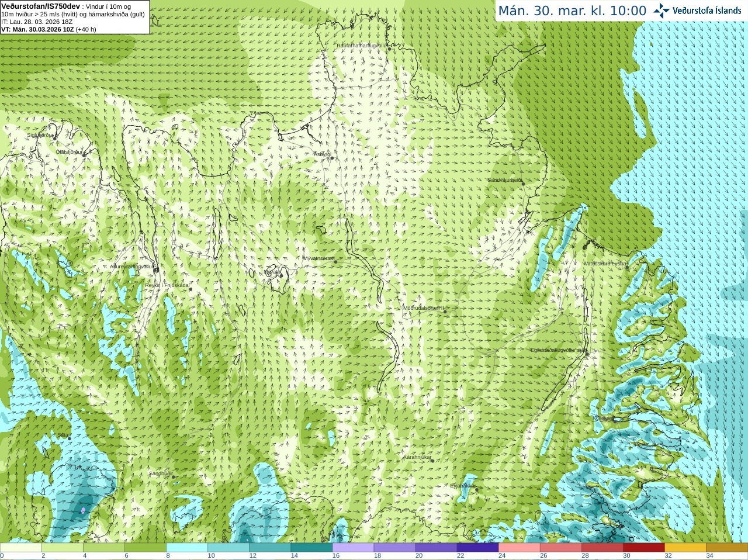Select the Raufarhafnarflugvöllur station marker dot
The width and height of the screenshot is (748, 560).
389,49
